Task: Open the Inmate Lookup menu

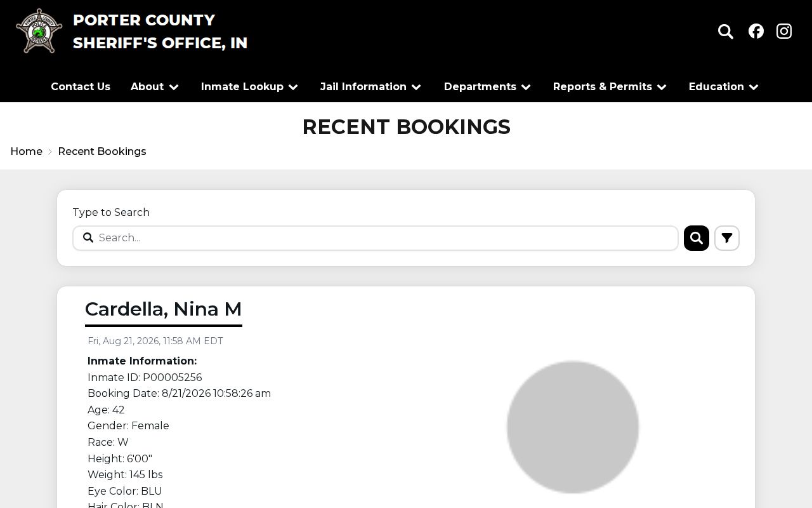Action: point(242,86)
